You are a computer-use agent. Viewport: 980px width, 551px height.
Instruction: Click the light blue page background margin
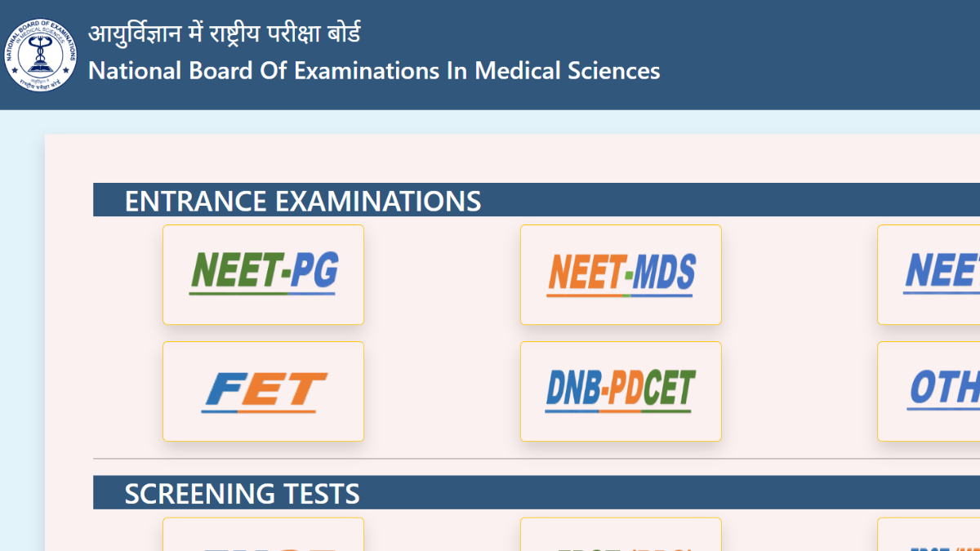21,327
